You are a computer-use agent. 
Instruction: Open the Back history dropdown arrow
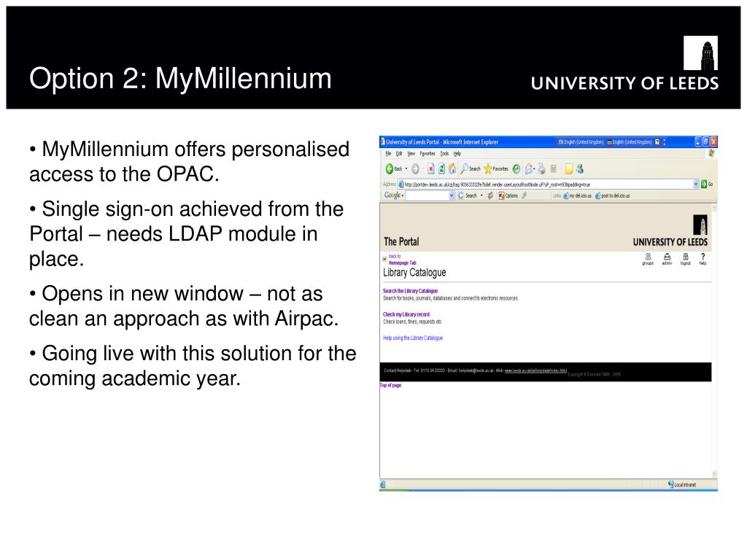coord(406,169)
